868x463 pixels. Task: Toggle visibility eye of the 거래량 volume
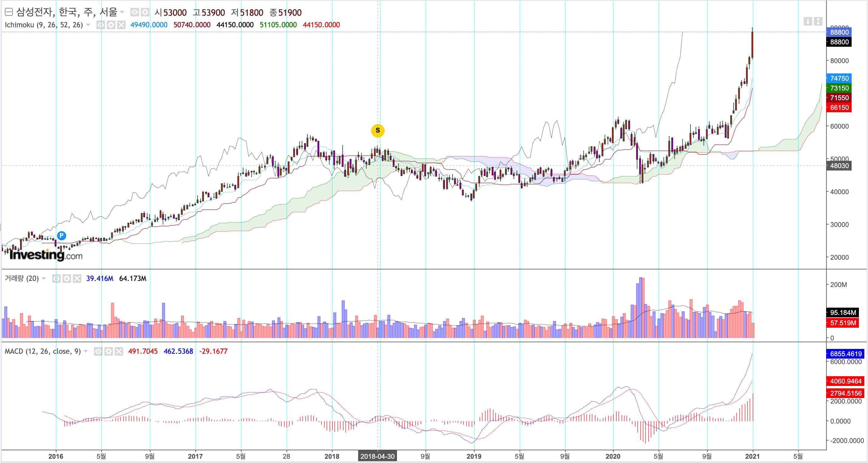click(x=56, y=279)
